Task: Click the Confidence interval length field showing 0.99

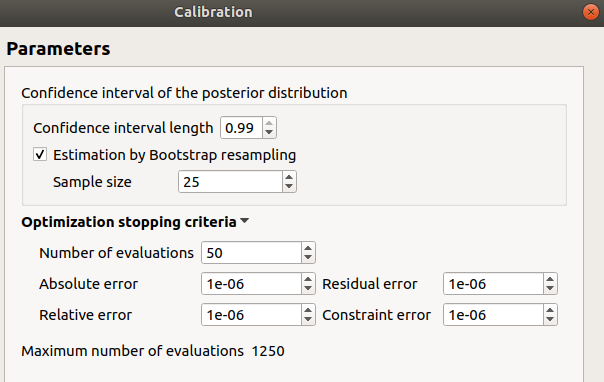Action: (242, 127)
